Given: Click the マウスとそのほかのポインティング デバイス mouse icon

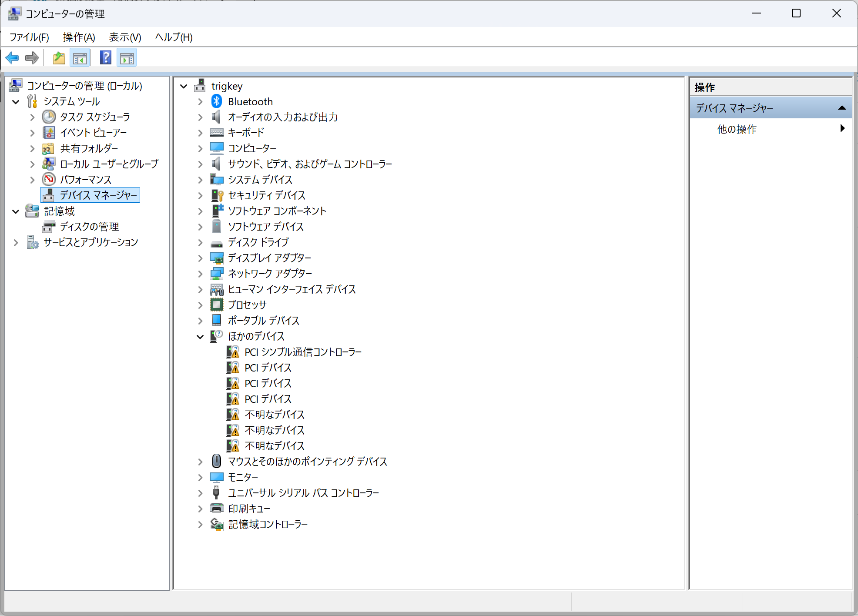Looking at the screenshot, I should [217, 461].
